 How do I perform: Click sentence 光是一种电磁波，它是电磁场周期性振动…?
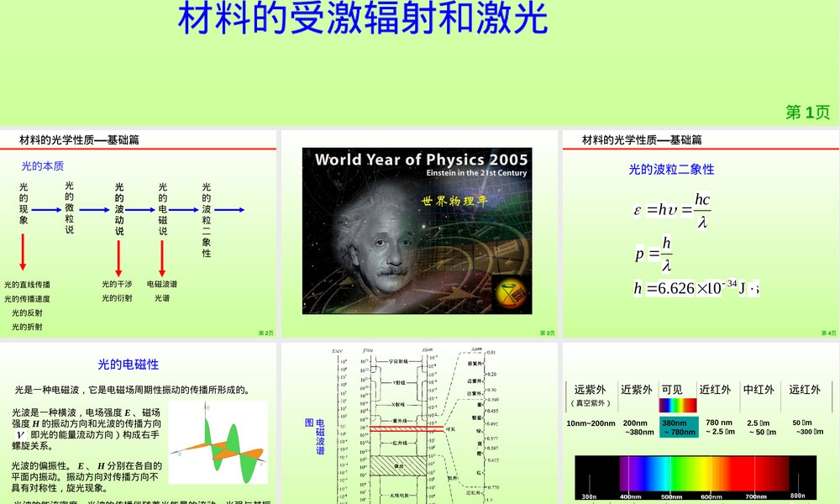pyautogui.click(x=133, y=390)
